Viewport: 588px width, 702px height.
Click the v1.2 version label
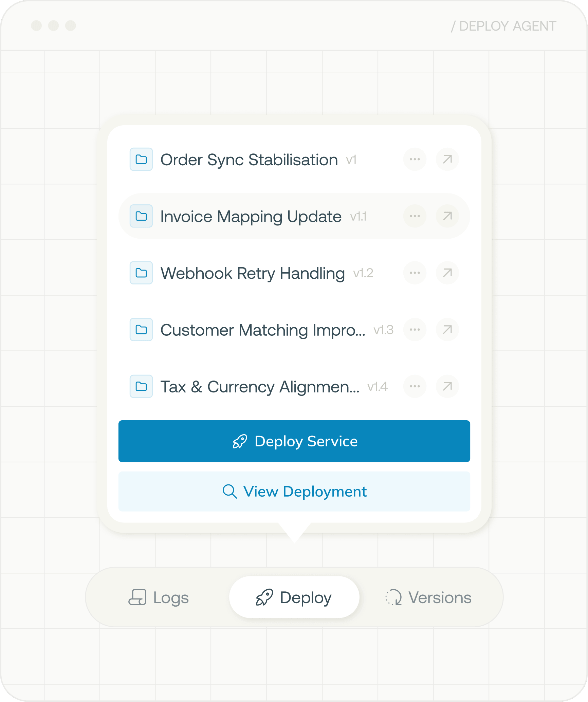click(x=363, y=273)
